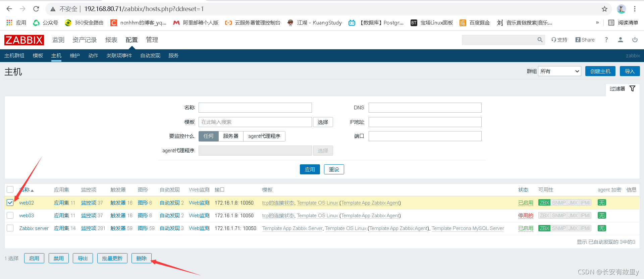Viewport: 644px width, 279px height.
Task: Click the insecure site warning icon
Action: [x=53, y=9]
